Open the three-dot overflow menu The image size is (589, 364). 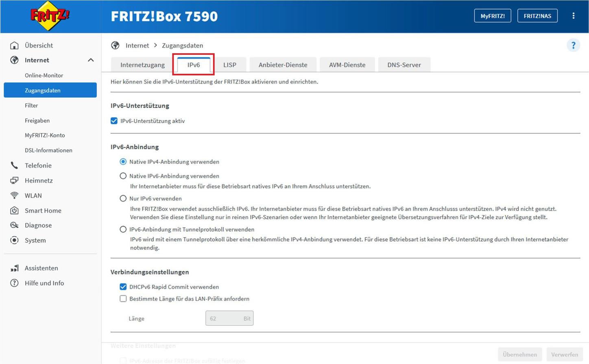(x=574, y=15)
